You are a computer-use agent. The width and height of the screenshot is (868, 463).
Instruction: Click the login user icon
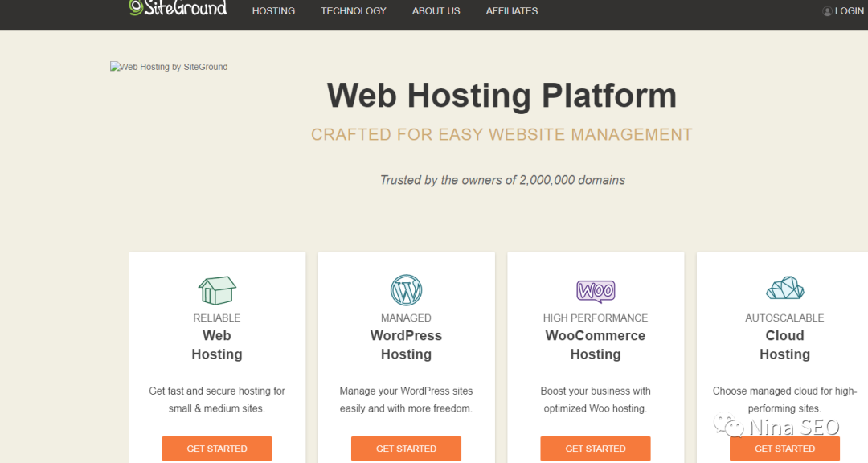[827, 11]
